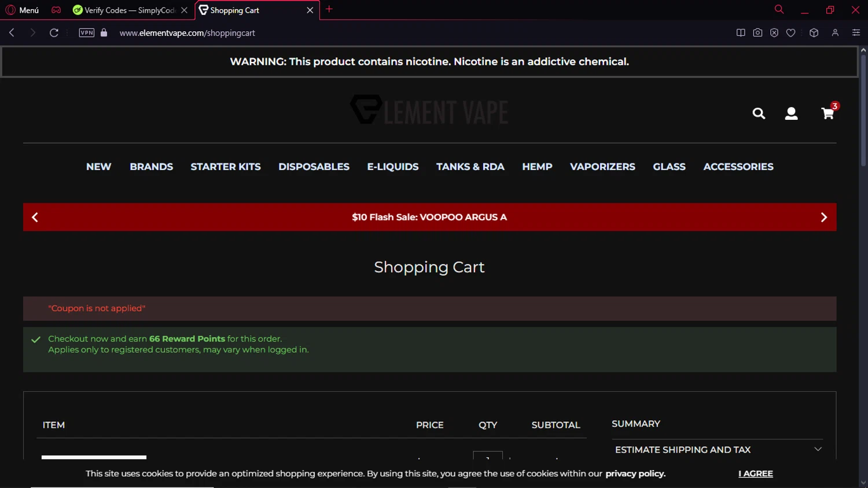Click the SUBTOTAL column header
The height and width of the screenshot is (488, 868).
coord(556,425)
